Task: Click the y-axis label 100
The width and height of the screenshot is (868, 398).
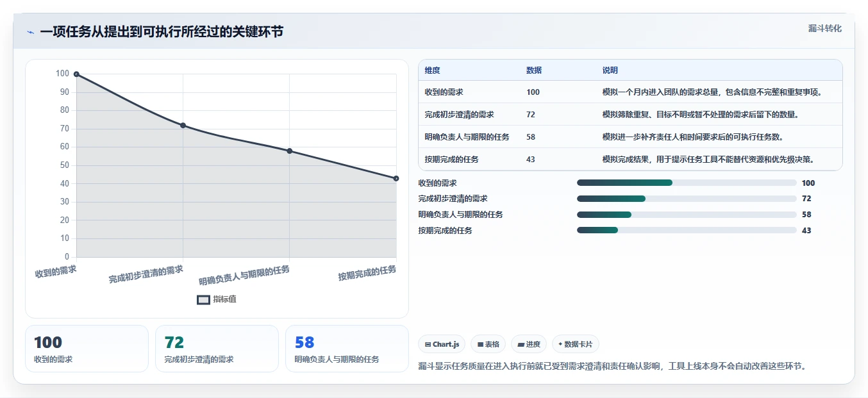Action: pos(62,74)
